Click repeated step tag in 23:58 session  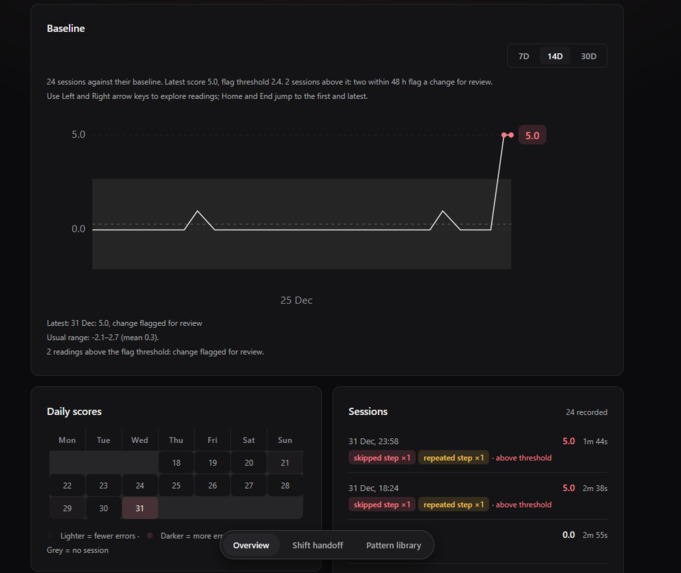point(453,457)
